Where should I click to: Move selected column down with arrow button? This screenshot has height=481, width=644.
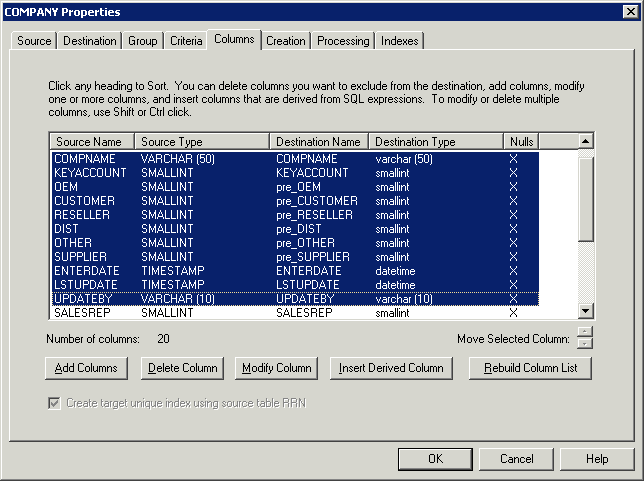[585, 344]
